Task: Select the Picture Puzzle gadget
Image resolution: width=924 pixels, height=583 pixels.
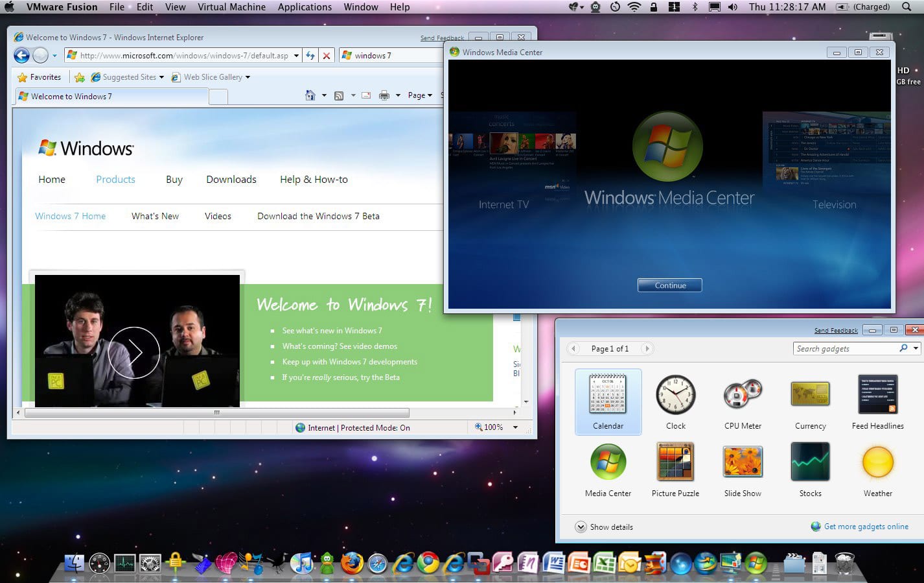Action: (x=675, y=470)
